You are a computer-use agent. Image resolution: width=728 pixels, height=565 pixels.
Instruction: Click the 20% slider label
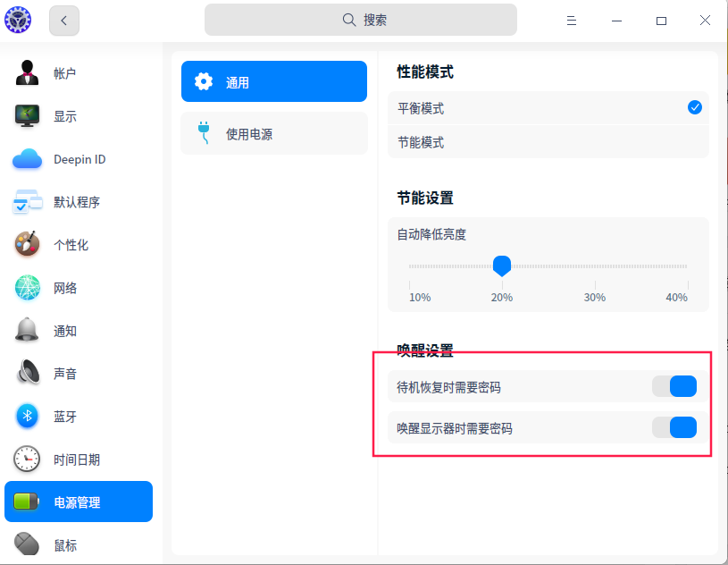click(502, 298)
